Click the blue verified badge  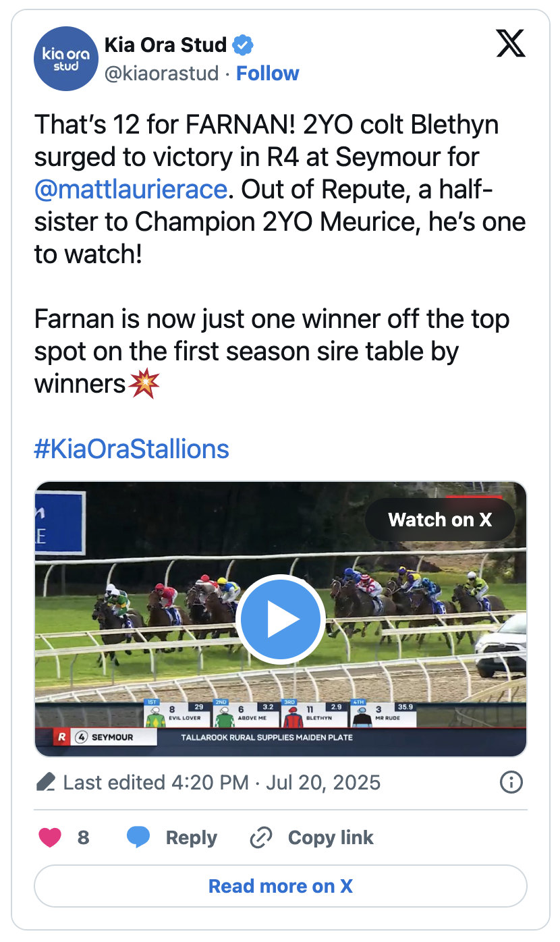(243, 45)
